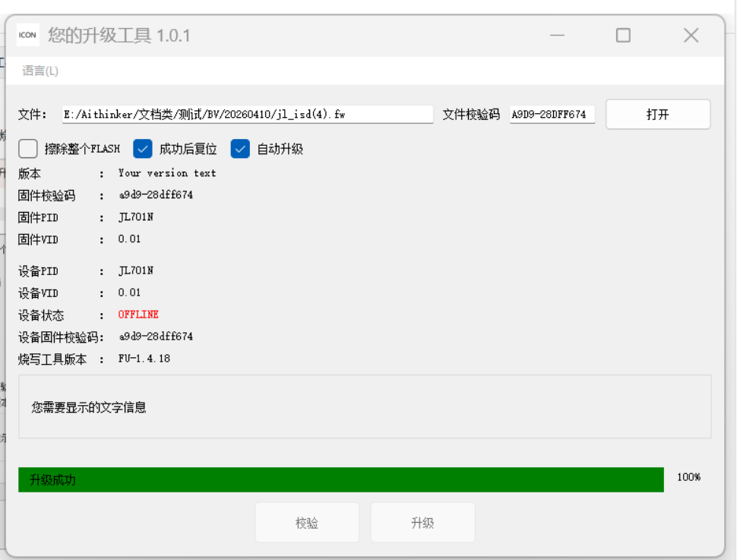The height and width of the screenshot is (560, 737).
Task: Click the 您需要显示的文字信息 message box
Action: [365, 407]
